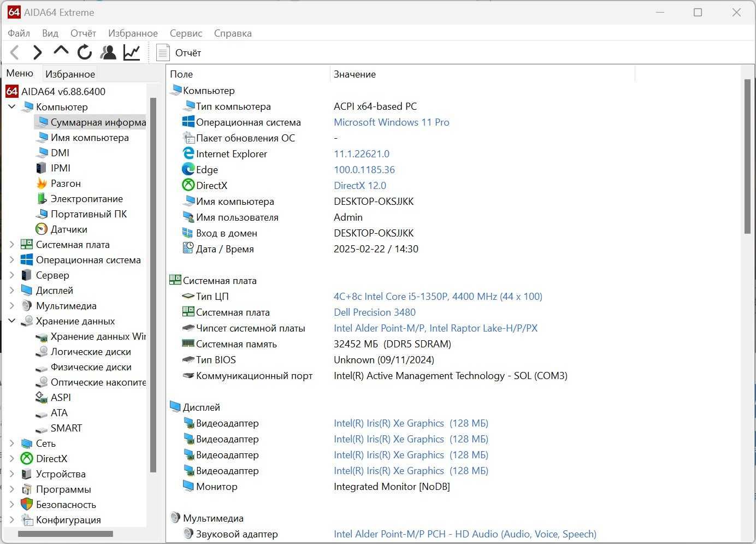
Task: Select the DMI tree item icon
Action: pos(42,153)
